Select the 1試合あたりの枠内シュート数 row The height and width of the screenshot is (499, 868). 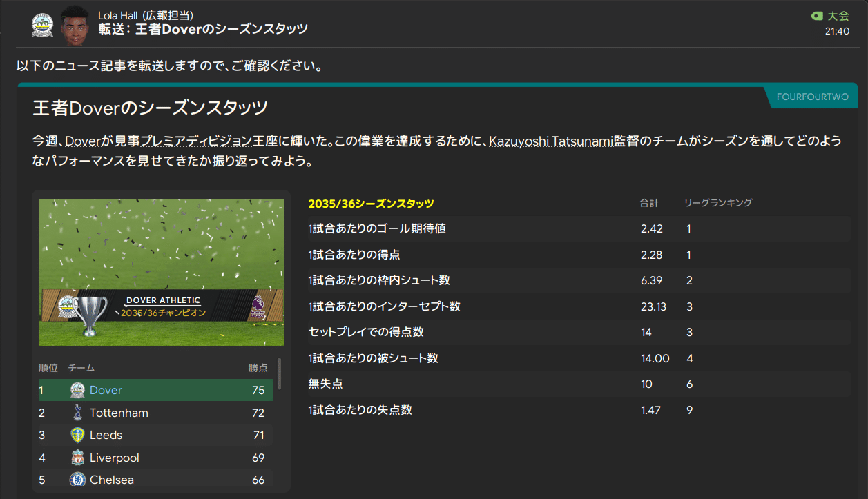pos(579,281)
